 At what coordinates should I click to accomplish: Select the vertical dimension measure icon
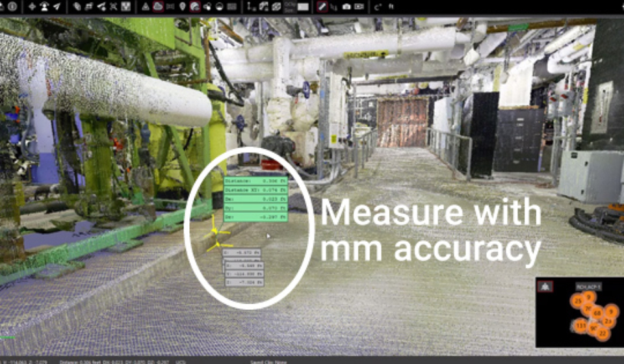[251, 6]
